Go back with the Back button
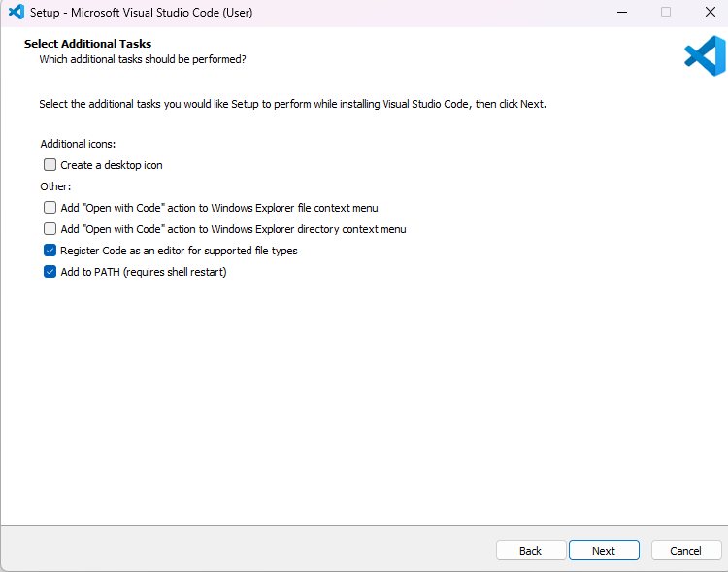The width and height of the screenshot is (728, 572). coord(531,551)
